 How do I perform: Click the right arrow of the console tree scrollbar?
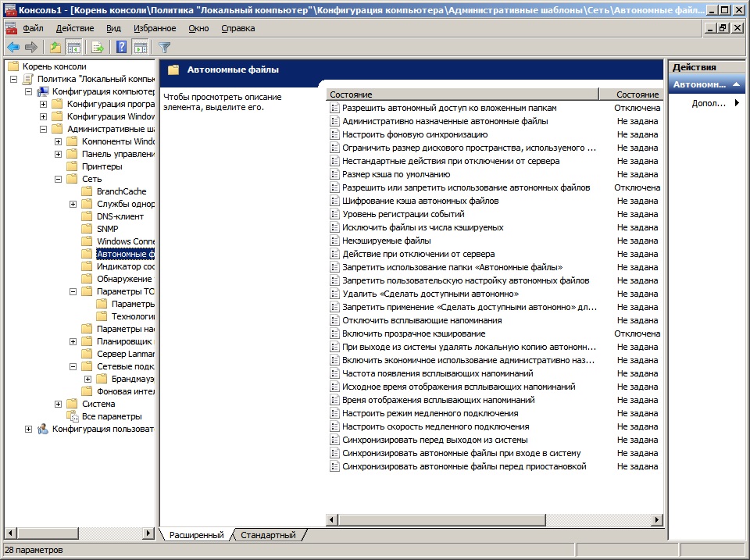(148, 533)
